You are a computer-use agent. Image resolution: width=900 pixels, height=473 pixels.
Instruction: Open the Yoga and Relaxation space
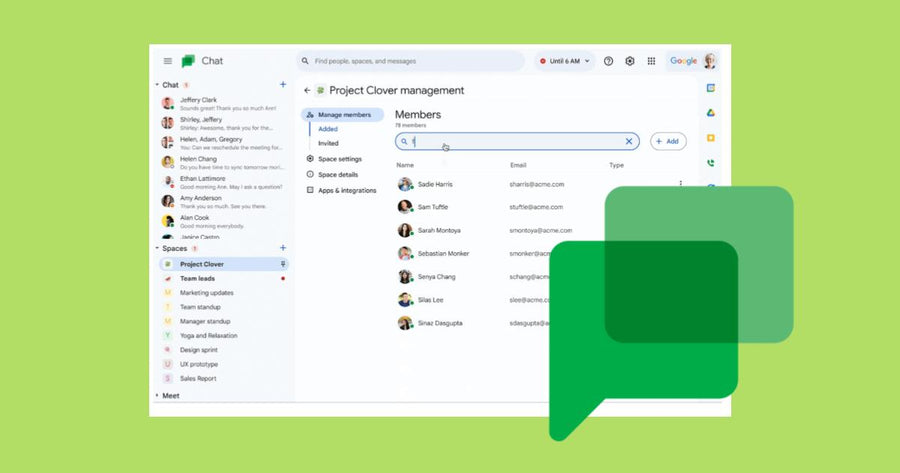coord(223,336)
